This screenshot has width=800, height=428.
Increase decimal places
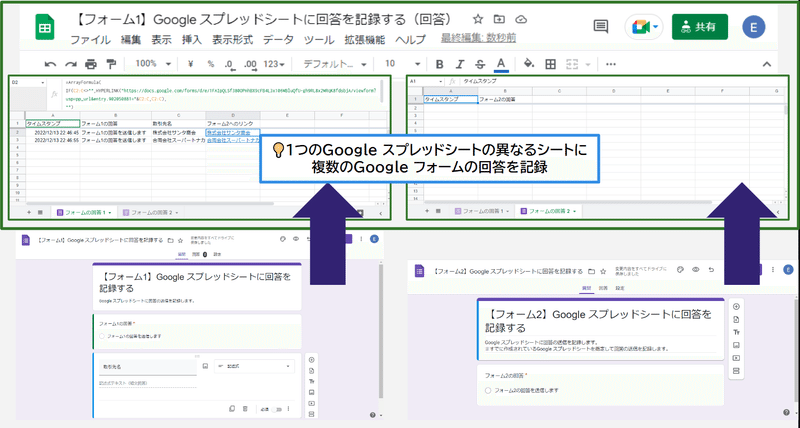pos(250,64)
